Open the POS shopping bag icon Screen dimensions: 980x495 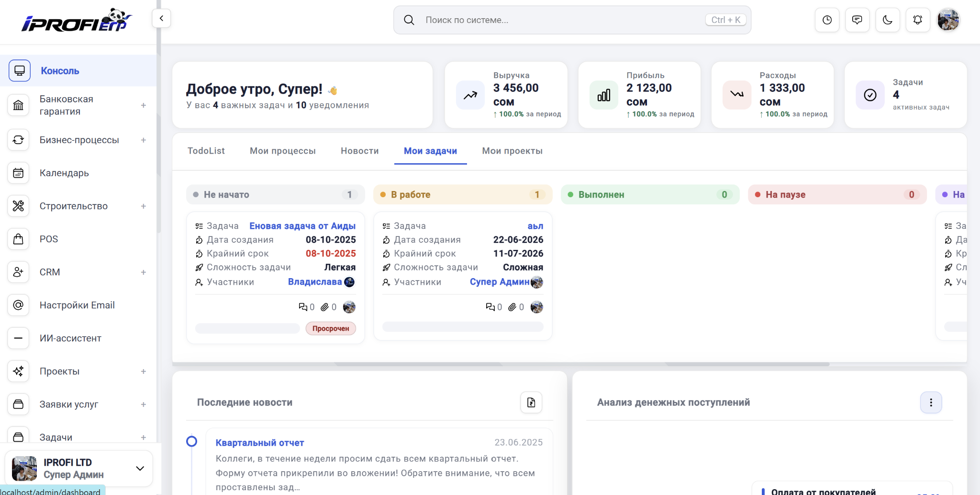pos(18,239)
